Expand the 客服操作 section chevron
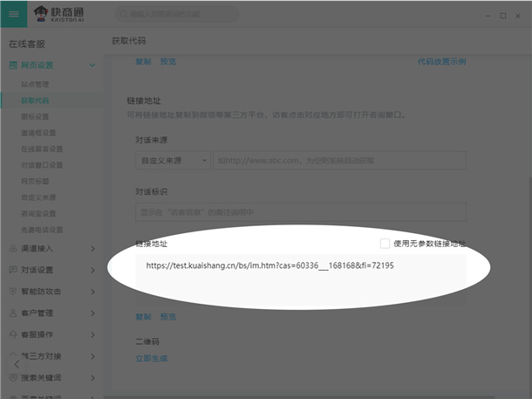This screenshot has height=399, width=532. click(x=92, y=334)
